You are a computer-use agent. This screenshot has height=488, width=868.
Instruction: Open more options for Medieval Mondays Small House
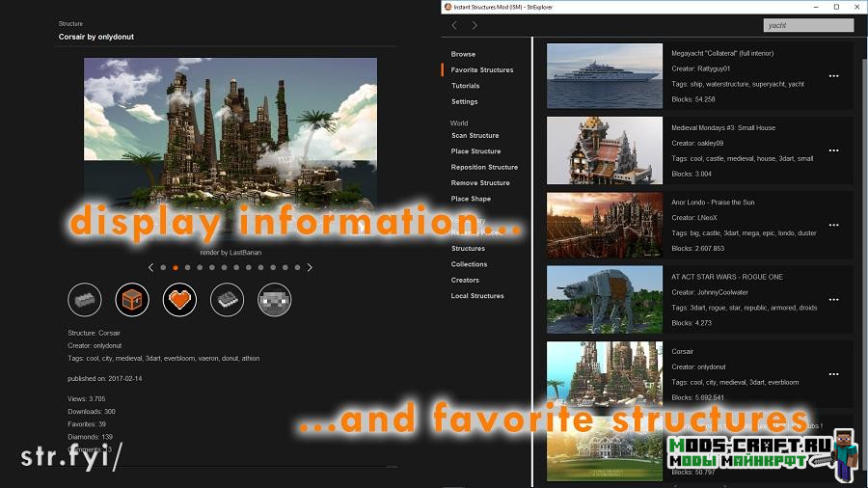(x=833, y=150)
